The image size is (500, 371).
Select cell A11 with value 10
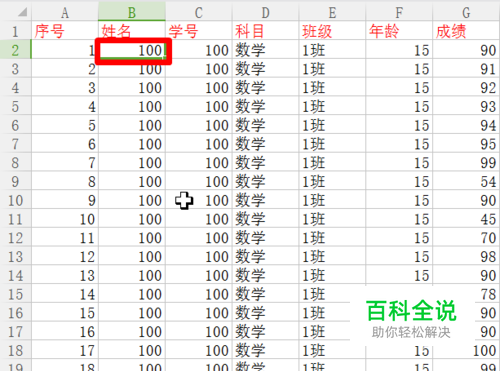(x=65, y=219)
